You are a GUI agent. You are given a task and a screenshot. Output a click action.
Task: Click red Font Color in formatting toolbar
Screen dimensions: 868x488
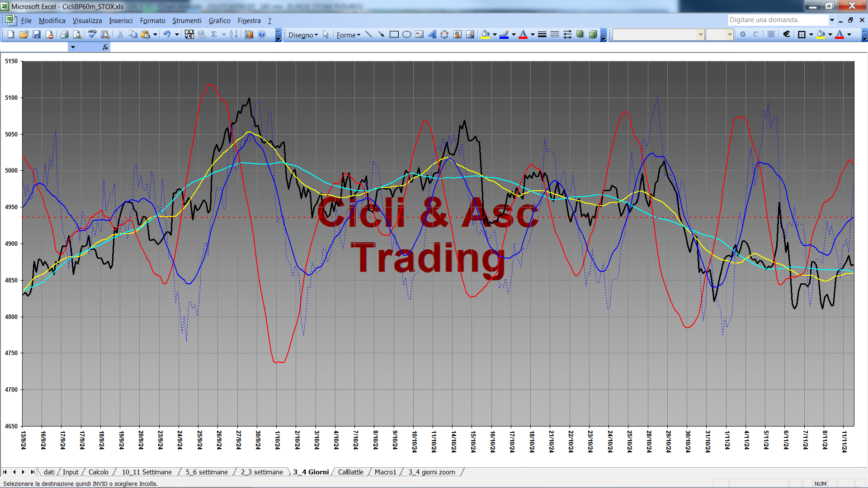840,34
